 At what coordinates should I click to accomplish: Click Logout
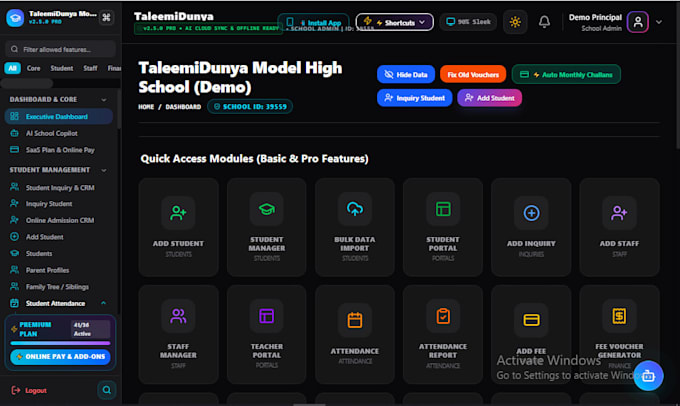click(x=29, y=390)
